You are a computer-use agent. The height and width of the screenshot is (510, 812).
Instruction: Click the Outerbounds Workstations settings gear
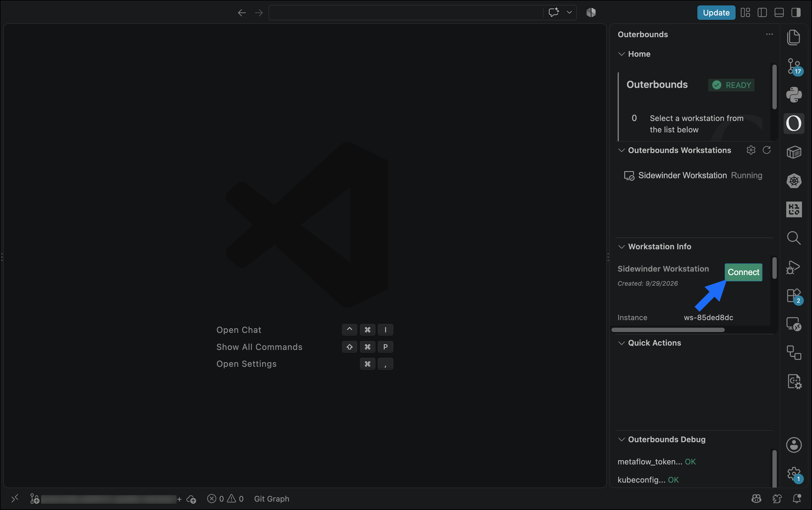[x=751, y=150]
